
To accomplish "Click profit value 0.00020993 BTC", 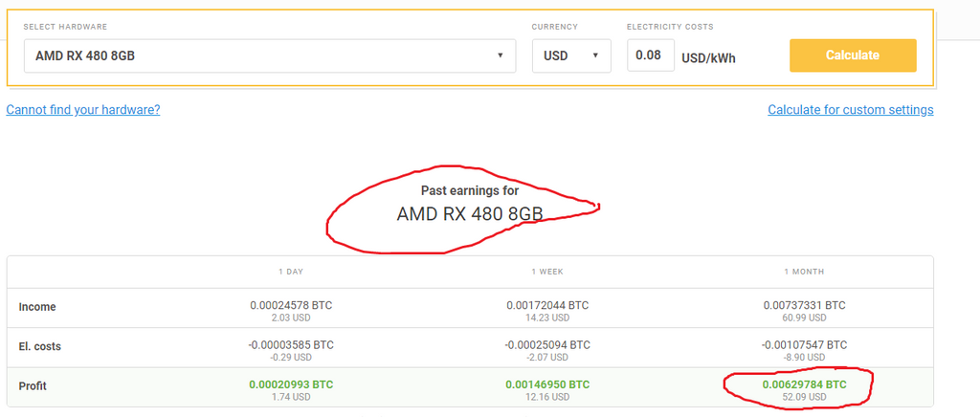I will click(291, 385).
